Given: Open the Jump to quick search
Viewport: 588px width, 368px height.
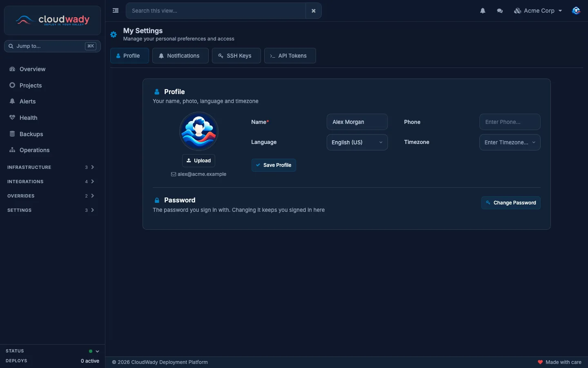Looking at the screenshot, I should tap(52, 46).
